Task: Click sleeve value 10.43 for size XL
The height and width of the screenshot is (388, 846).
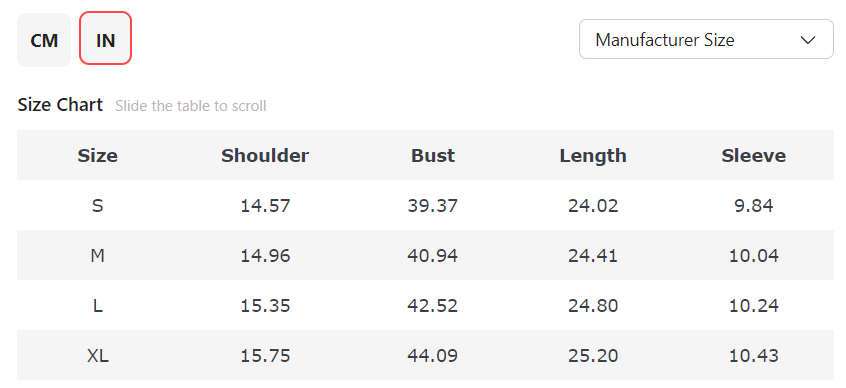Action: [x=754, y=356]
